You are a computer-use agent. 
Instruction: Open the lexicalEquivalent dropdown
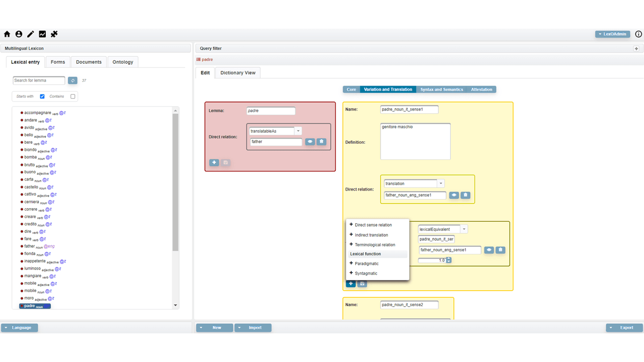[464, 229]
